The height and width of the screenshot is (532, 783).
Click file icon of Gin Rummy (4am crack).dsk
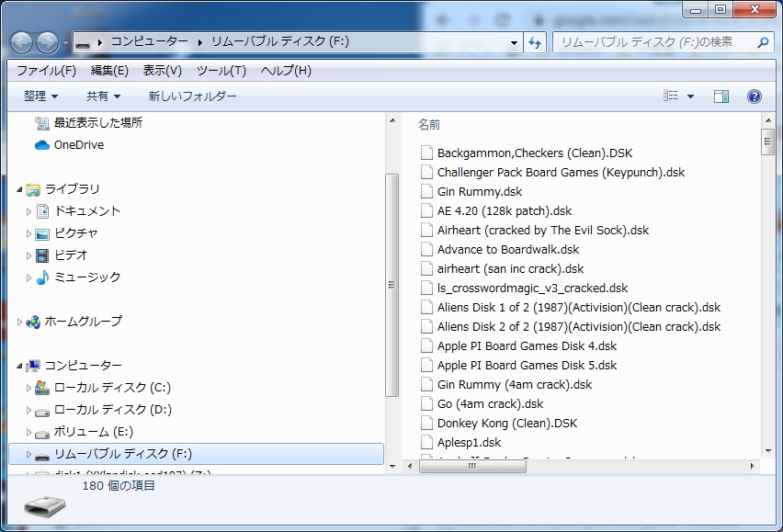point(426,385)
